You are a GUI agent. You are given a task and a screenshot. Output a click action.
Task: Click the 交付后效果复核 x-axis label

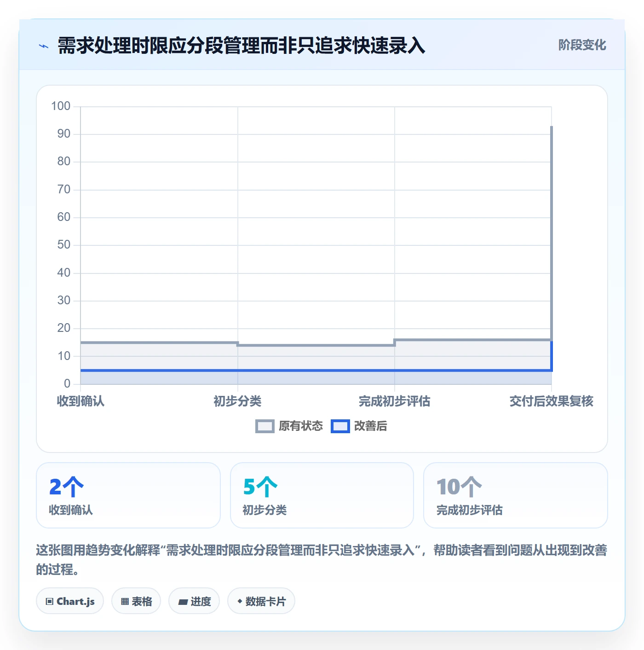click(551, 401)
